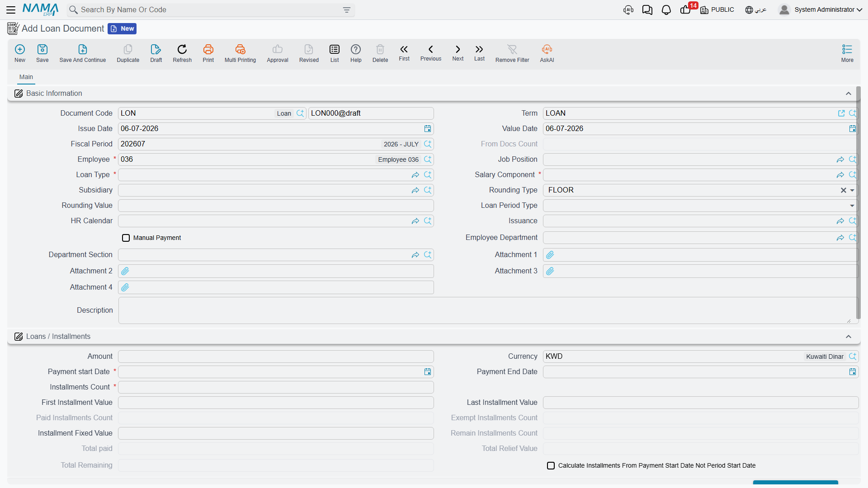Expand the Rounding Type dropdown arrow

pyautogui.click(x=852, y=191)
